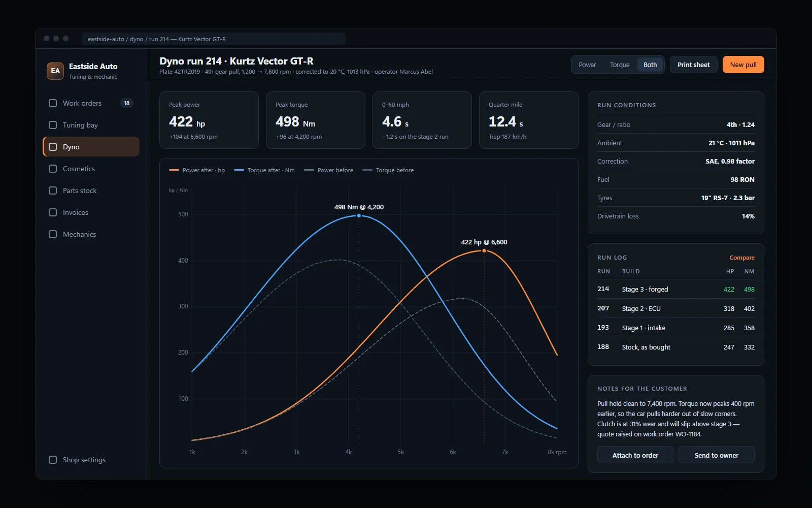Click the customer notes paragraph
This screenshot has width=812, height=508.
click(675, 419)
